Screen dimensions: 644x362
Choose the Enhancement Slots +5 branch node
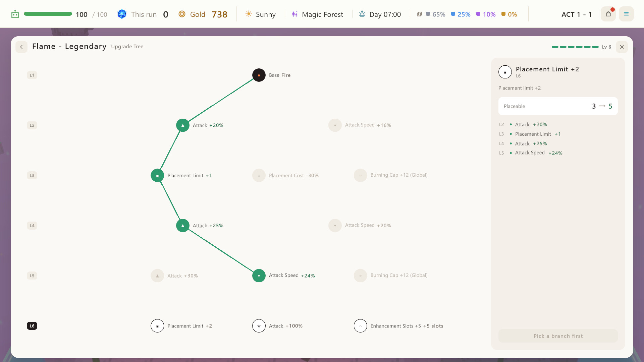click(360, 326)
